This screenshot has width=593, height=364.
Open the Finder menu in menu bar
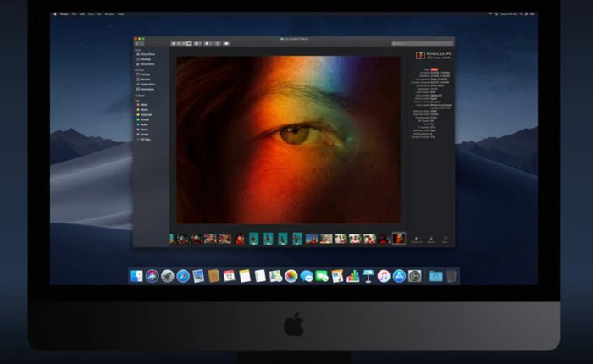coord(64,14)
